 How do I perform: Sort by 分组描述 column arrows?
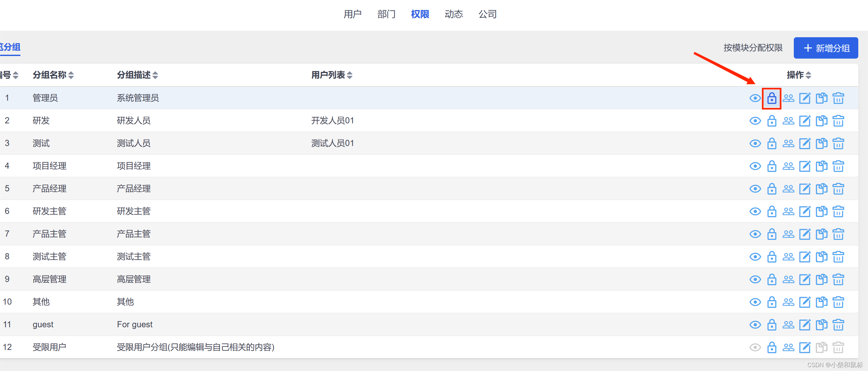coord(155,75)
